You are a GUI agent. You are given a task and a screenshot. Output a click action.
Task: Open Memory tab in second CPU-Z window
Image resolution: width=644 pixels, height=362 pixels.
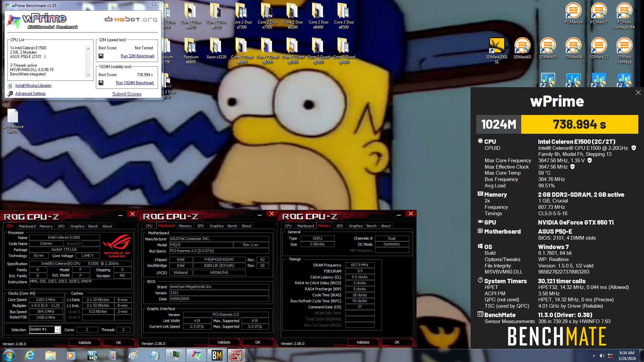pyautogui.click(x=185, y=226)
